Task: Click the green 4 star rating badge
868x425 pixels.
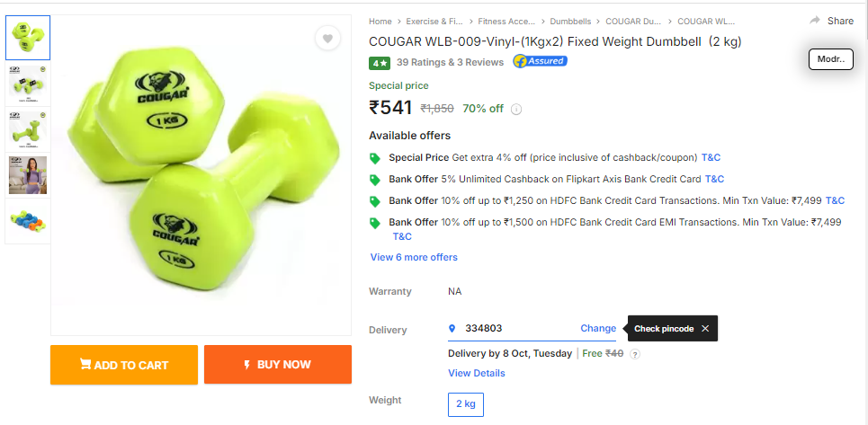Action: tap(380, 63)
